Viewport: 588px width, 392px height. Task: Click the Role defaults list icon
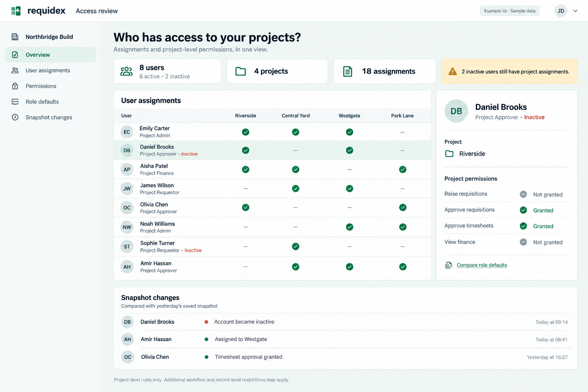click(x=15, y=102)
